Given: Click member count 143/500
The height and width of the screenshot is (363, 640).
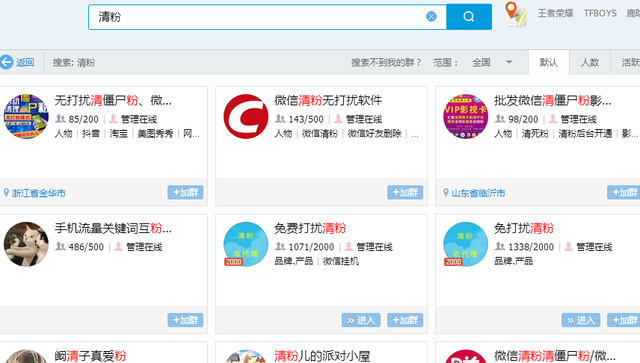Looking at the screenshot, I should coord(306,119).
